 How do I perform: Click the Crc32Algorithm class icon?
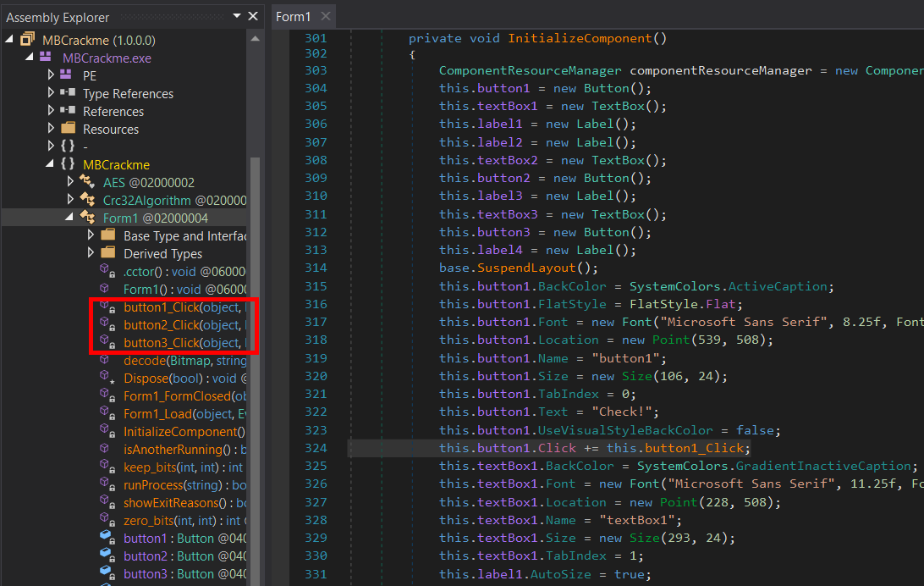click(87, 199)
